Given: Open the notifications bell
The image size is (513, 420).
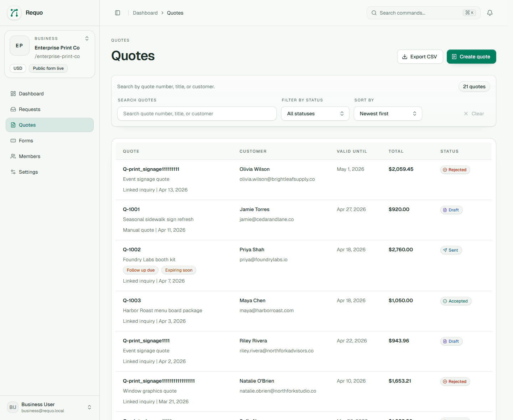Looking at the screenshot, I should click(x=489, y=12).
